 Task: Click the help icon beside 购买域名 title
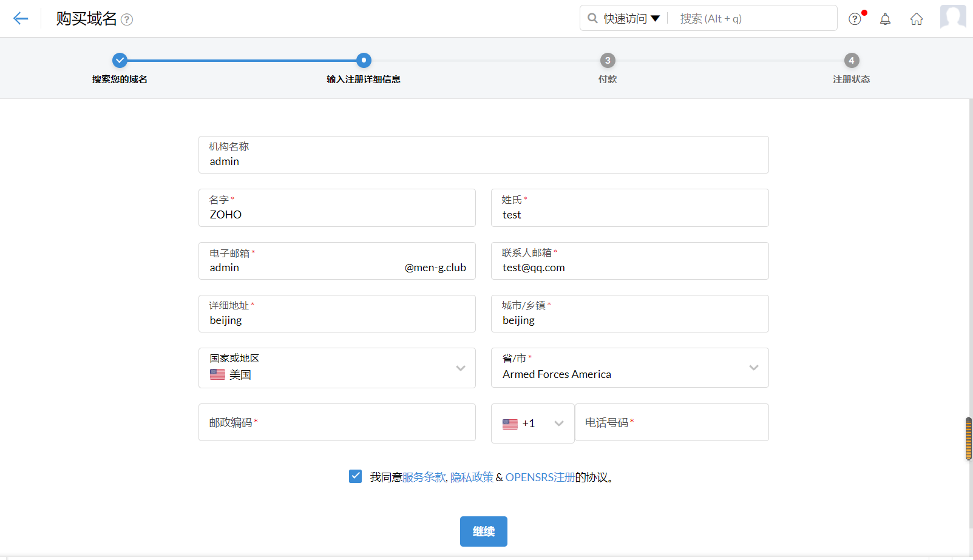(127, 19)
